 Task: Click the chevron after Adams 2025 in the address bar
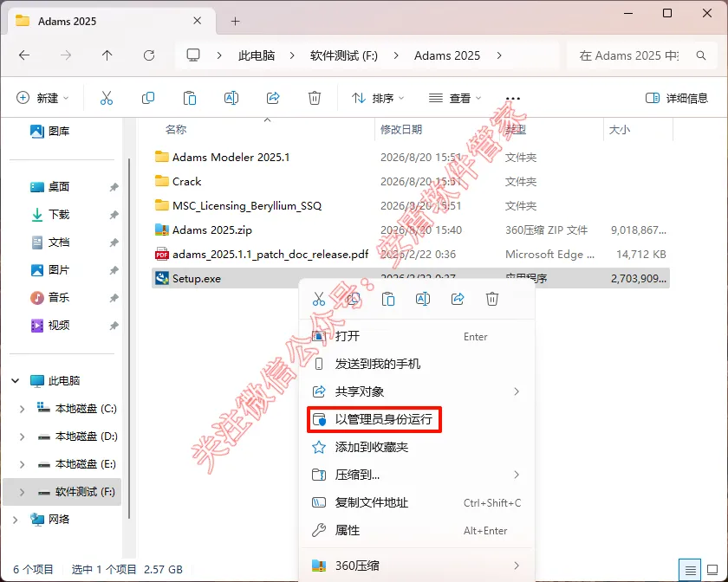point(499,55)
